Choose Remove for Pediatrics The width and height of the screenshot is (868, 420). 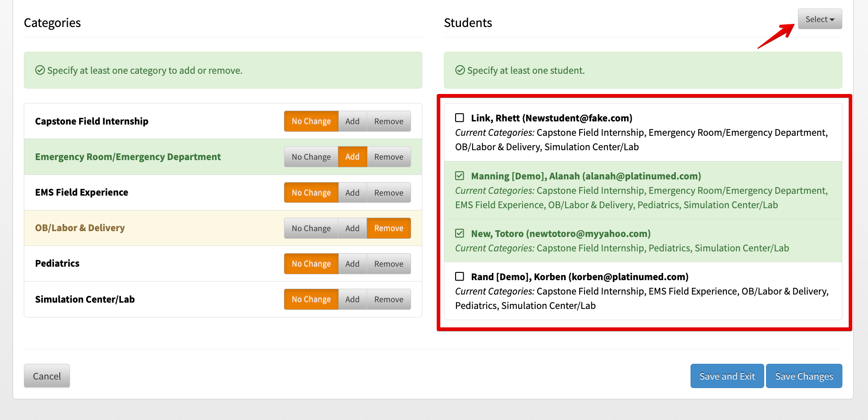(389, 264)
